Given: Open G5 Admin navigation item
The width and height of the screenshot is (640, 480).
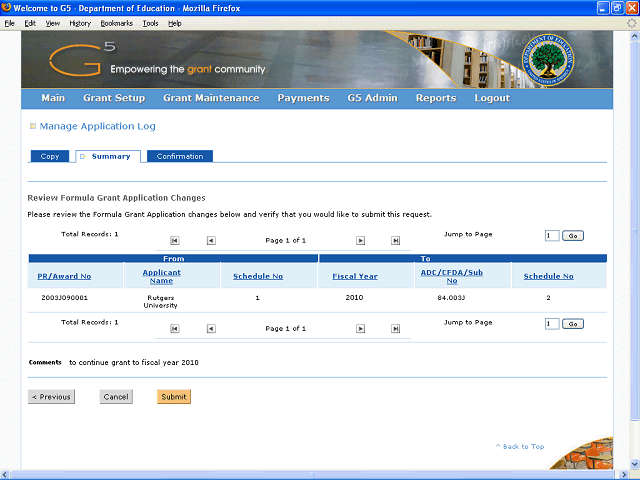Looking at the screenshot, I should pyautogui.click(x=372, y=98).
